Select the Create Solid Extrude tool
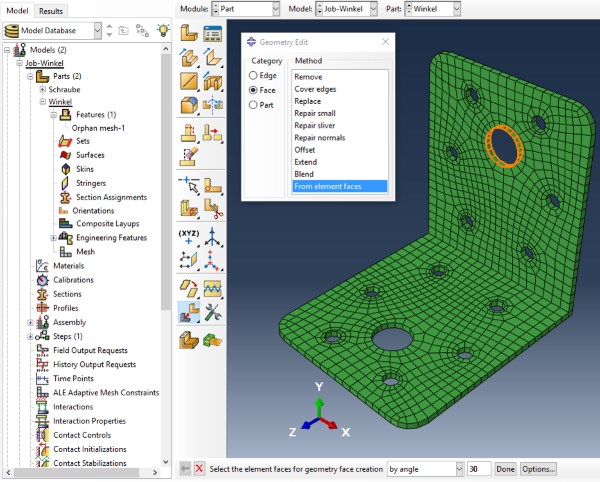Screen dimensions: 600x482 tap(189, 57)
